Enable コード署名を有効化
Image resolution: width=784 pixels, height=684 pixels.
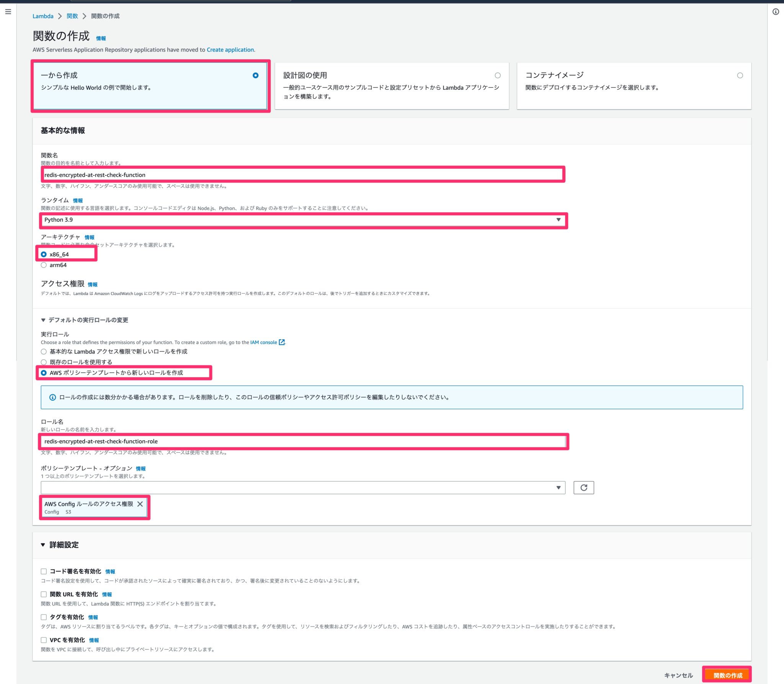(43, 571)
